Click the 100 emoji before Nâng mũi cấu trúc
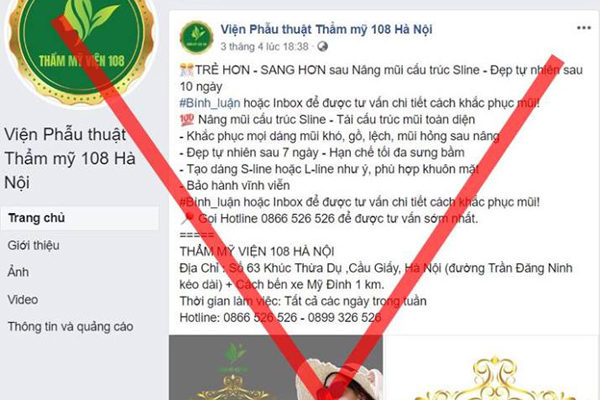 click(187, 120)
